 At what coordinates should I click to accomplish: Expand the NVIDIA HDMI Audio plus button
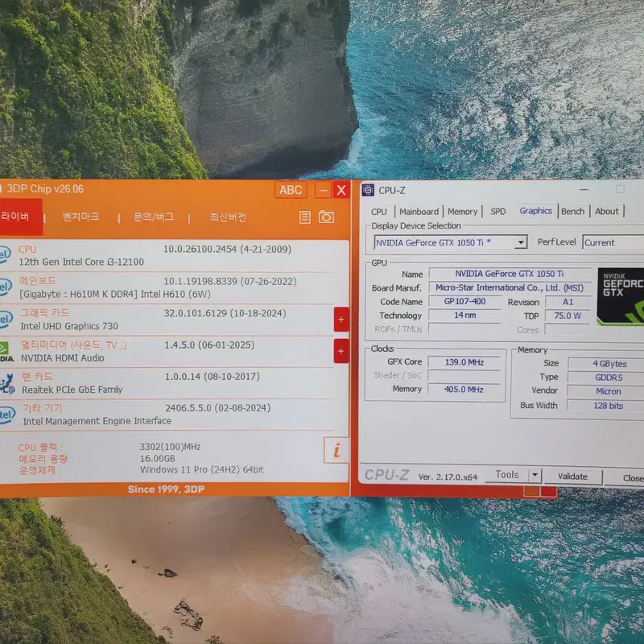(341, 351)
